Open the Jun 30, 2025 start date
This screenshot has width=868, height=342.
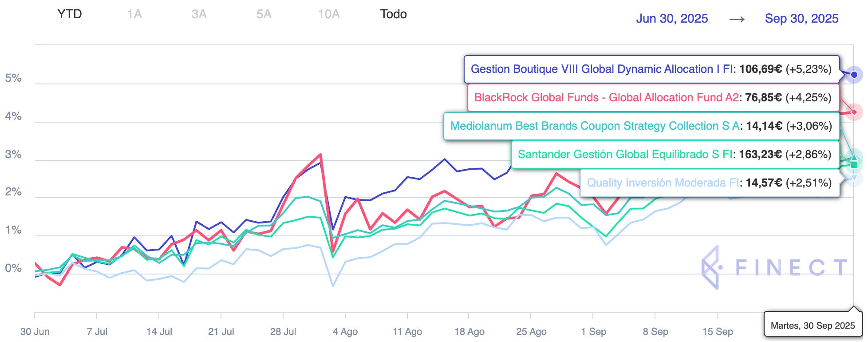point(672,19)
